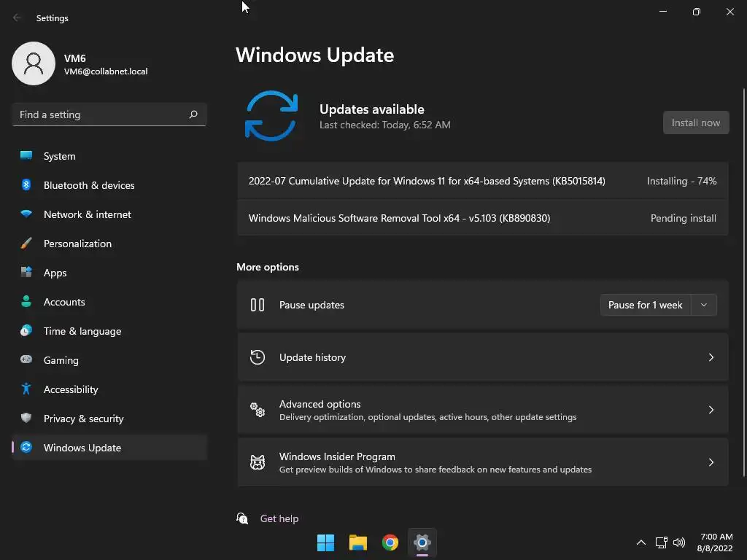Open Gaming settings category
The image size is (747, 560).
tap(109, 360)
